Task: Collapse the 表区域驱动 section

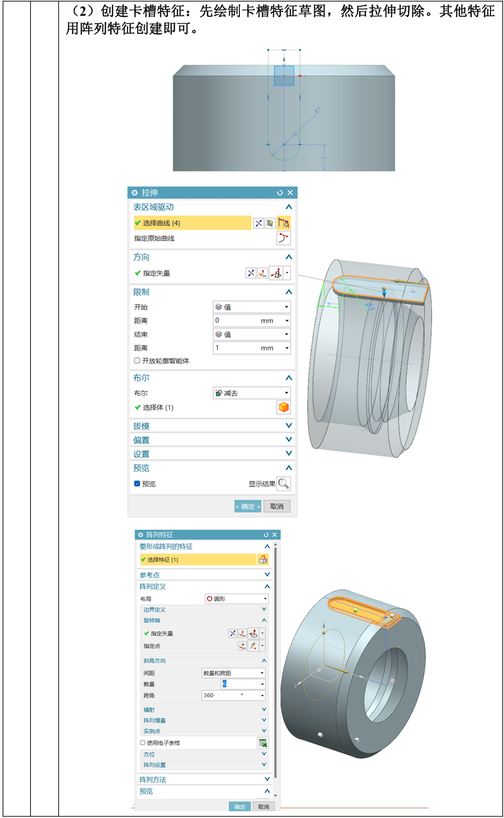Action: pyautogui.click(x=289, y=207)
